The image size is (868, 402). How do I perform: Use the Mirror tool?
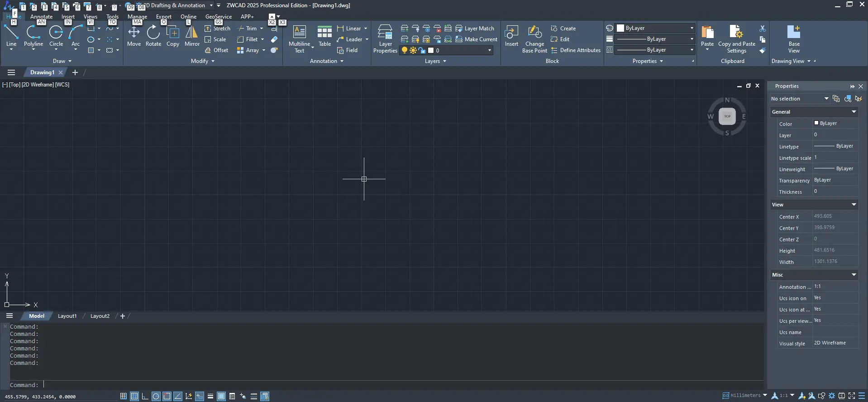click(x=192, y=36)
